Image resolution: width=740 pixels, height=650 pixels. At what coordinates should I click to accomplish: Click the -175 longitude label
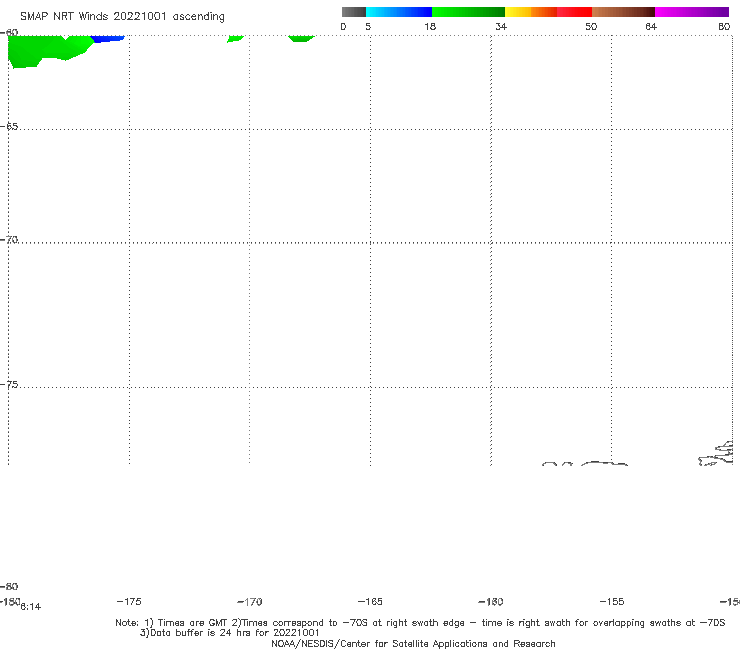coord(129,601)
